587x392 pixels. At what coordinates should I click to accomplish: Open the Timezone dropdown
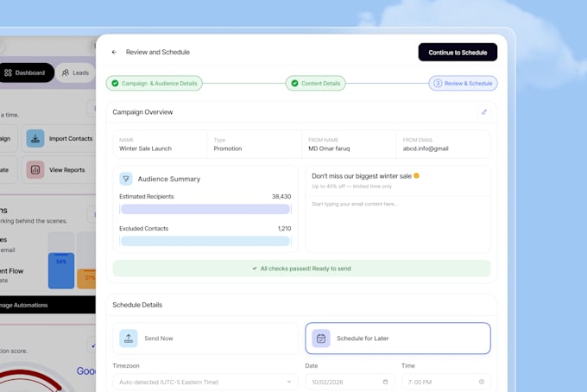(x=205, y=382)
